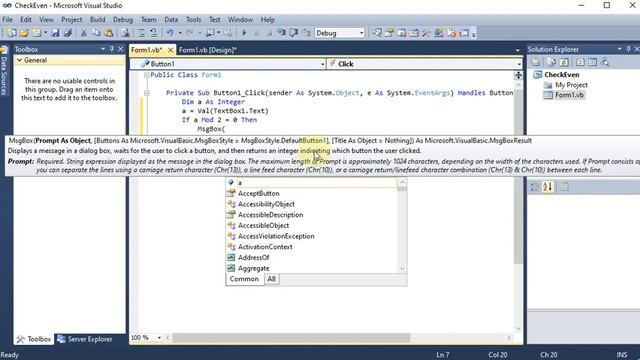Image resolution: width=640 pixels, height=360 pixels.
Task: Click the Copy toolbar icon
Action: pyautogui.click(x=96, y=33)
